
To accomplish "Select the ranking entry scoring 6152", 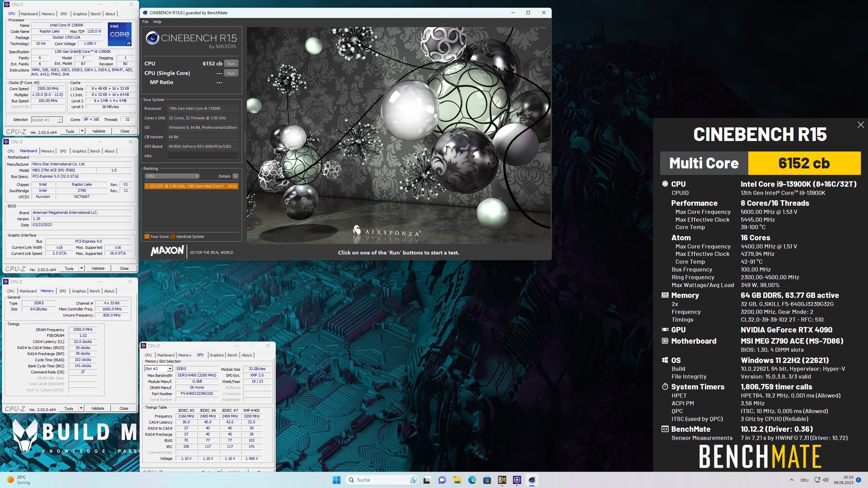I will (x=191, y=186).
